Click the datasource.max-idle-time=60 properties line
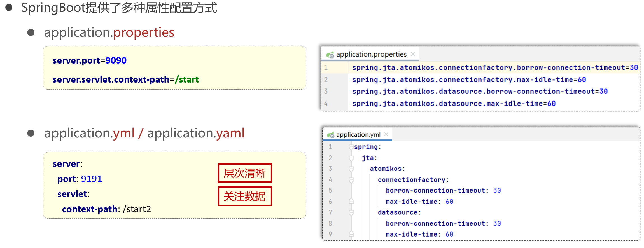The image size is (644, 248). tap(454, 104)
